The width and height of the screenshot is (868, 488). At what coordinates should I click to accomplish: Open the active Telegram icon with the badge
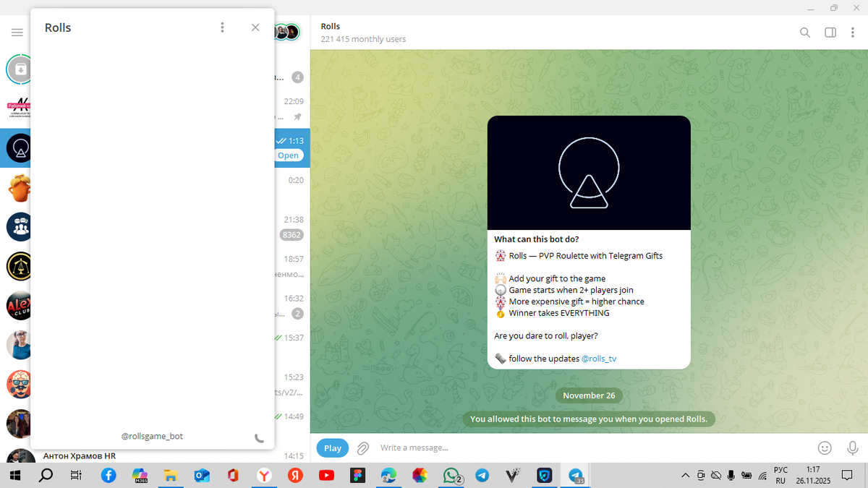tap(576, 476)
